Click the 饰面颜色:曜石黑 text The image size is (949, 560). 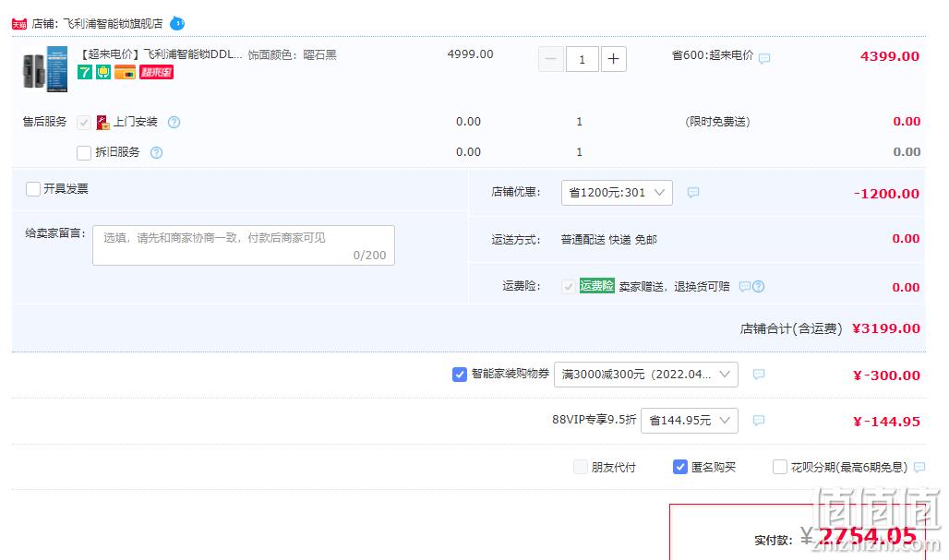293,55
